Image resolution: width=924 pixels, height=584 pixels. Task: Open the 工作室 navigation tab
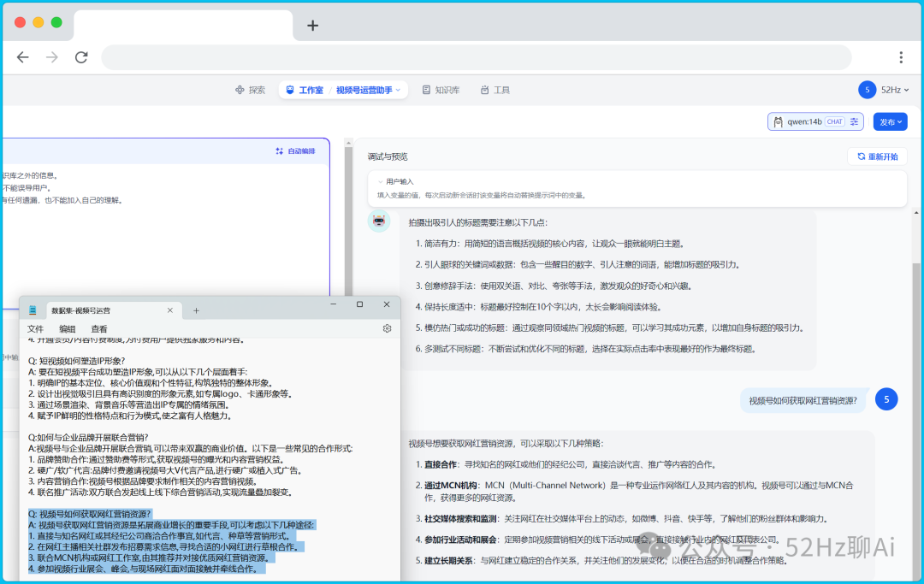point(305,90)
